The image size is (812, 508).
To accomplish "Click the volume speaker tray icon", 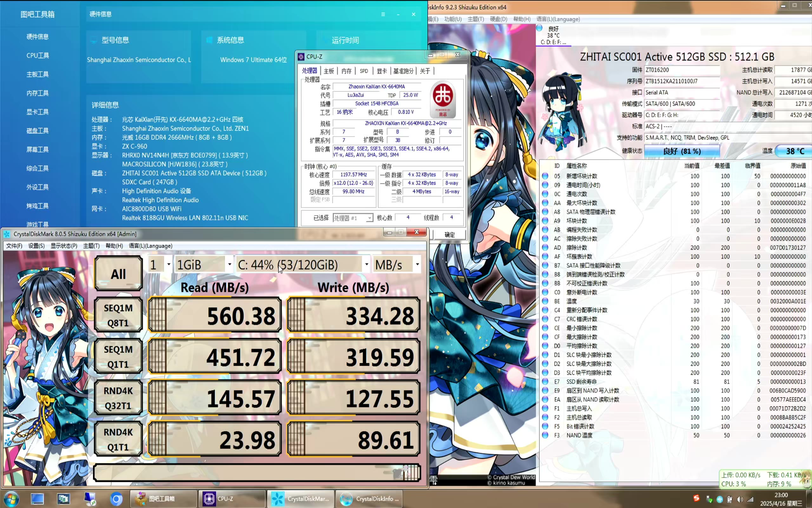I will (740, 499).
